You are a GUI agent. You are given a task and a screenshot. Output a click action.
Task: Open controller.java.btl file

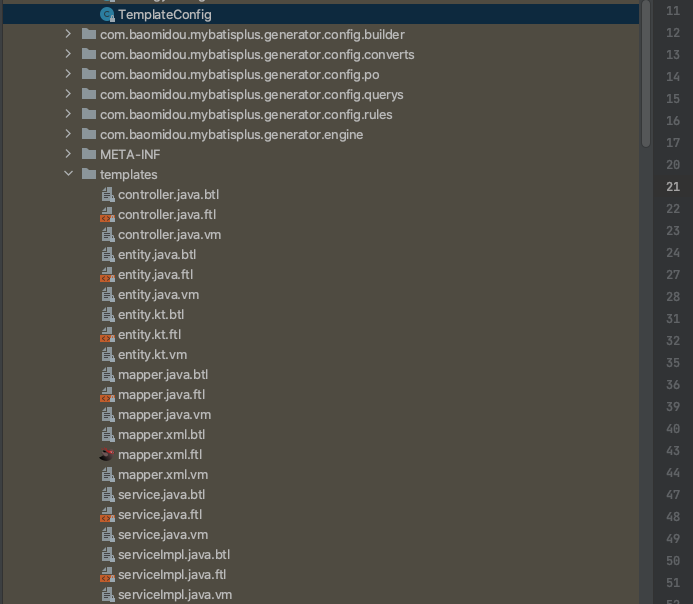click(168, 194)
